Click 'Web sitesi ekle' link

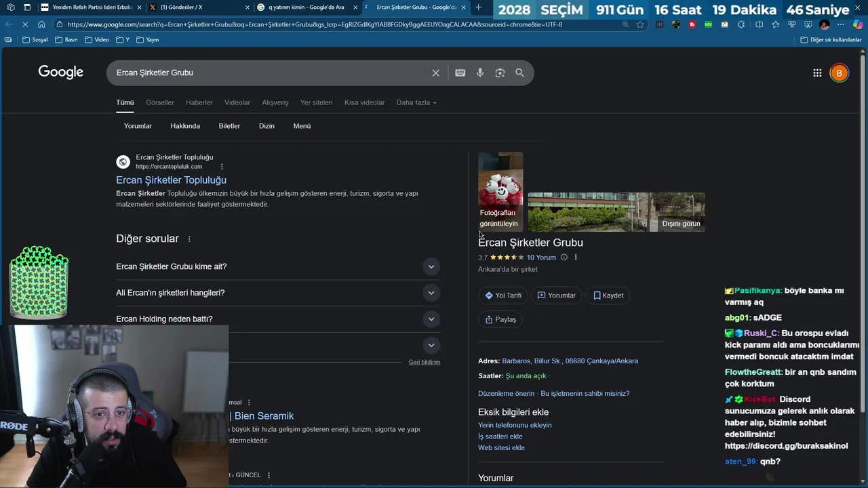click(x=501, y=447)
